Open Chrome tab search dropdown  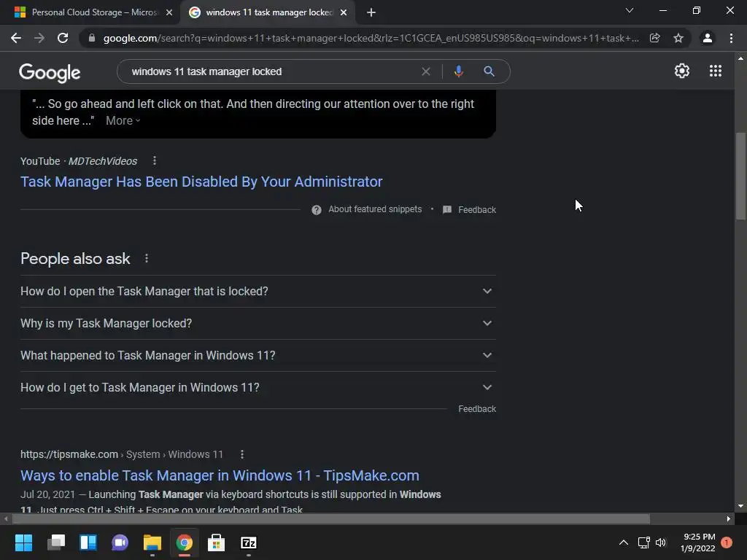(630, 10)
